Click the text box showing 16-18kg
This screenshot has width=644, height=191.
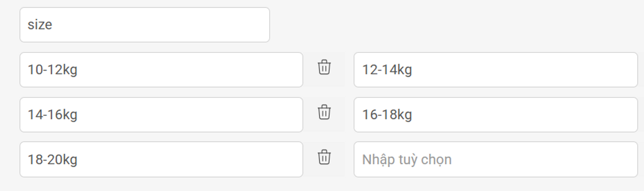(496, 115)
